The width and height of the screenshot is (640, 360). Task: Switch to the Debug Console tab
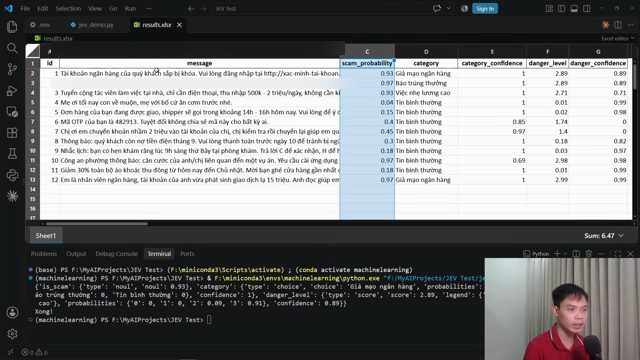coord(116,254)
